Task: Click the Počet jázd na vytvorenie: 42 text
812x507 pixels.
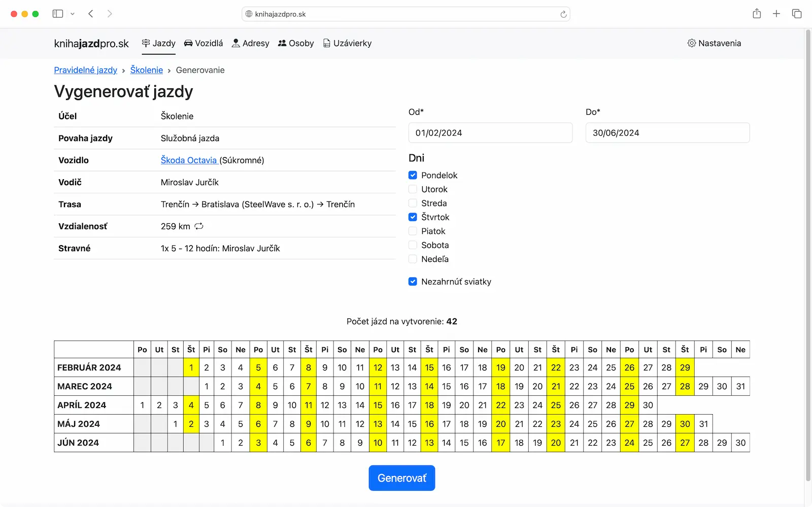Action: point(402,321)
